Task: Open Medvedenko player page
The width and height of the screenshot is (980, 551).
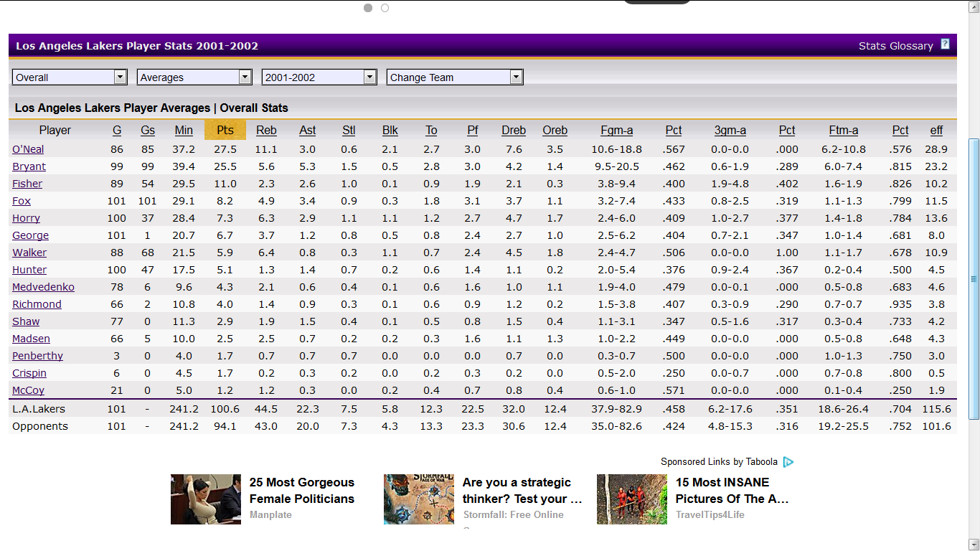Action: tap(43, 287)
